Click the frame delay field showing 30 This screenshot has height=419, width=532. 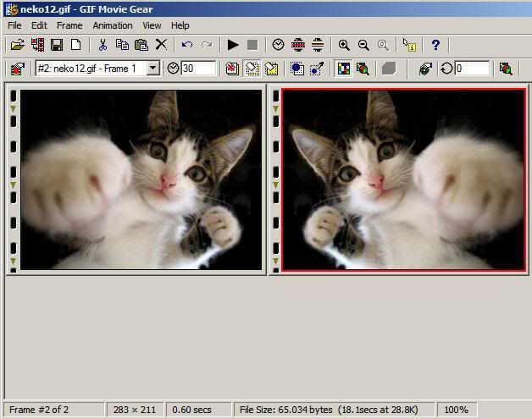click(x=198, y=69)
